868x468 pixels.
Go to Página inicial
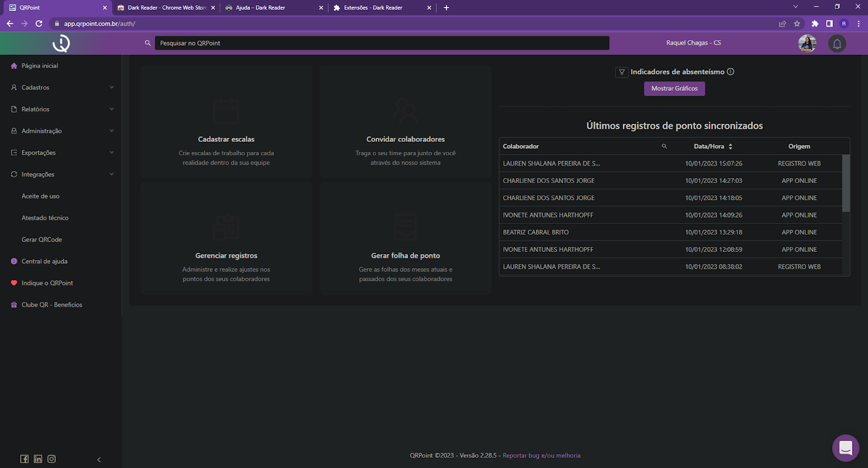[x=40, y=66]
